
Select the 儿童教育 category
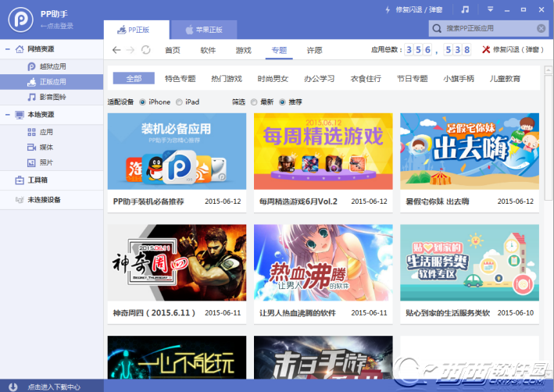pos(505,78)
